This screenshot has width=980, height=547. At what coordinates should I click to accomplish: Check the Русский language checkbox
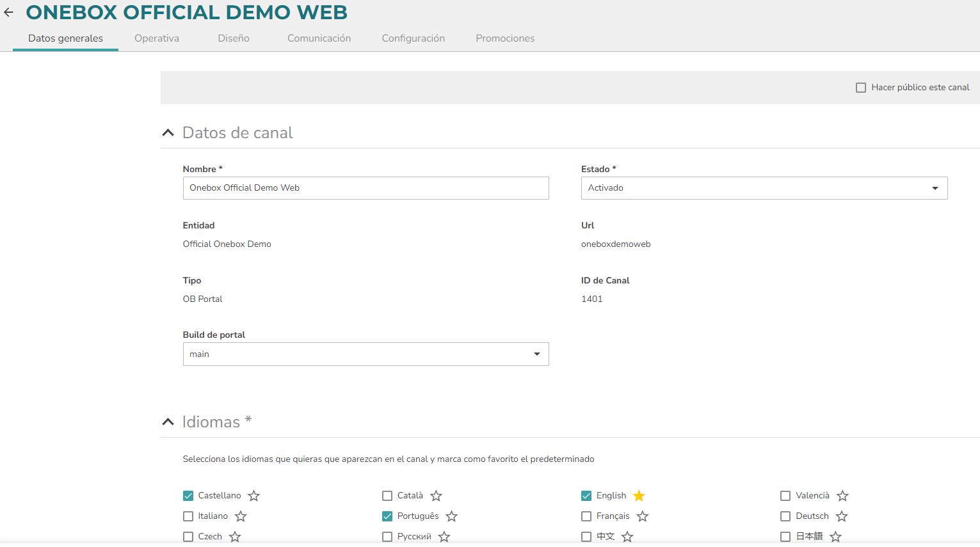[387, 537]
